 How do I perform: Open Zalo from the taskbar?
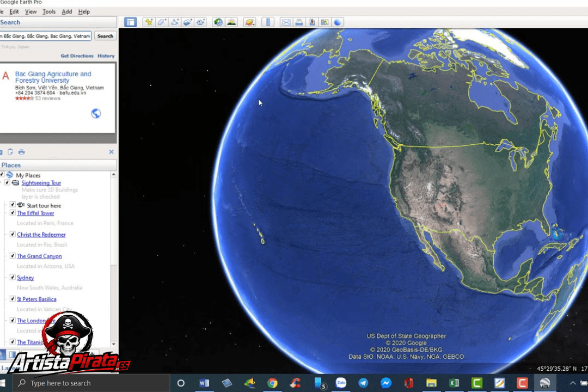(340, 383)
